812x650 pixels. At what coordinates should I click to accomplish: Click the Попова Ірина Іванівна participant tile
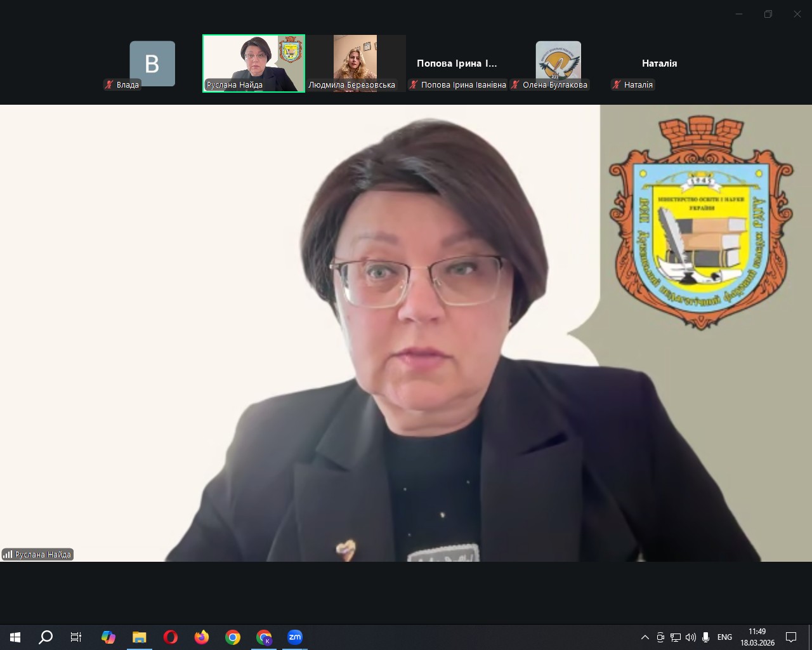click(457, 63)
